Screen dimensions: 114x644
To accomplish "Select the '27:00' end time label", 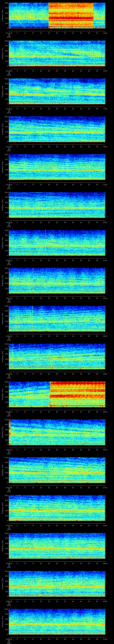I will point(105,487).
